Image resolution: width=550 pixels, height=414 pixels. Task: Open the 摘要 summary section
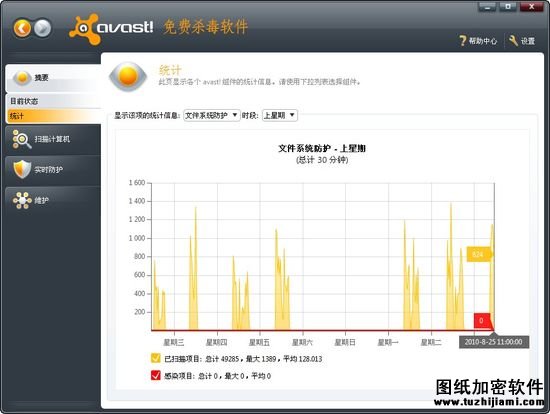click(53, 78)
